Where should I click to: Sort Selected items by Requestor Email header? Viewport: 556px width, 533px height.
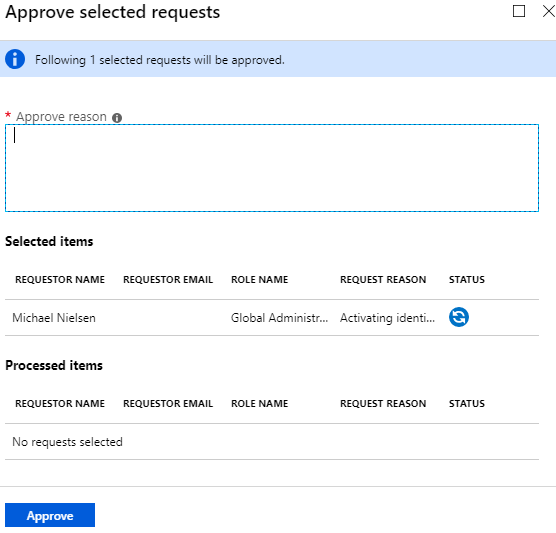pos(168,279)
